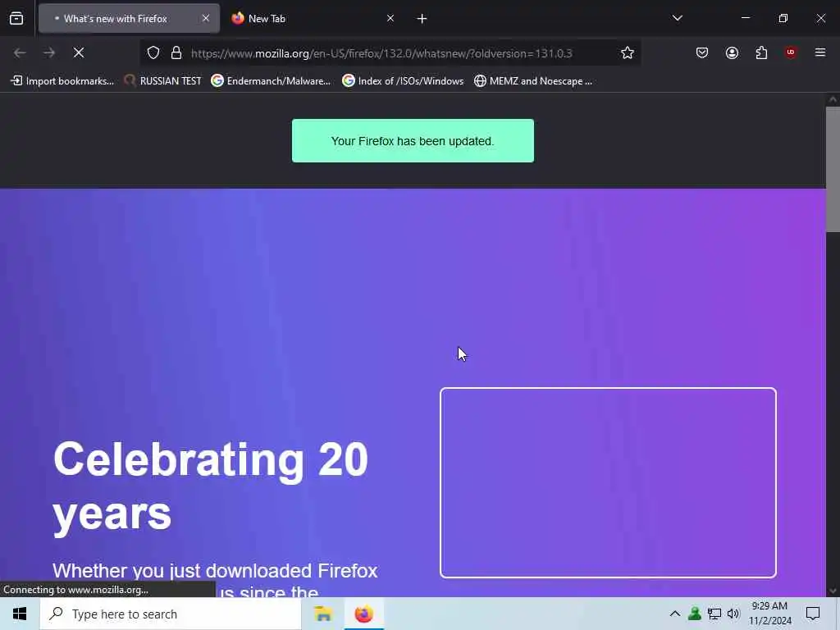Open the Windows Start menu
The image size is (840, 630).
pos(20,614)
